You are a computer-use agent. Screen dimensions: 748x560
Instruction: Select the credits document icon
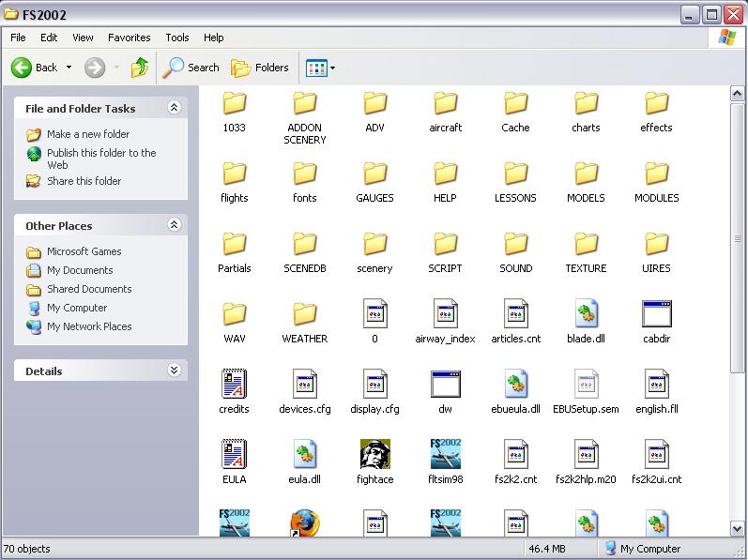point(235,384)
